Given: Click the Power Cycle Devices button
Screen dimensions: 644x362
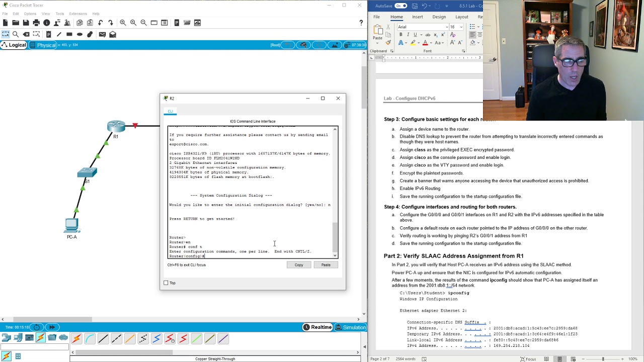Looking at the screenshot, I should pyautogui.click(x=37, y=327).
